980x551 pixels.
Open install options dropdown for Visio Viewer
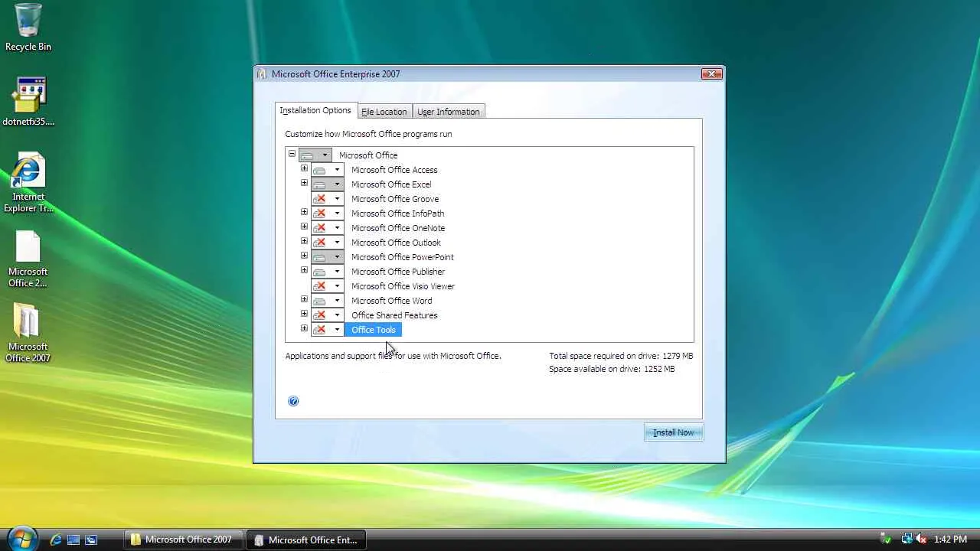(x=328, y=286)
